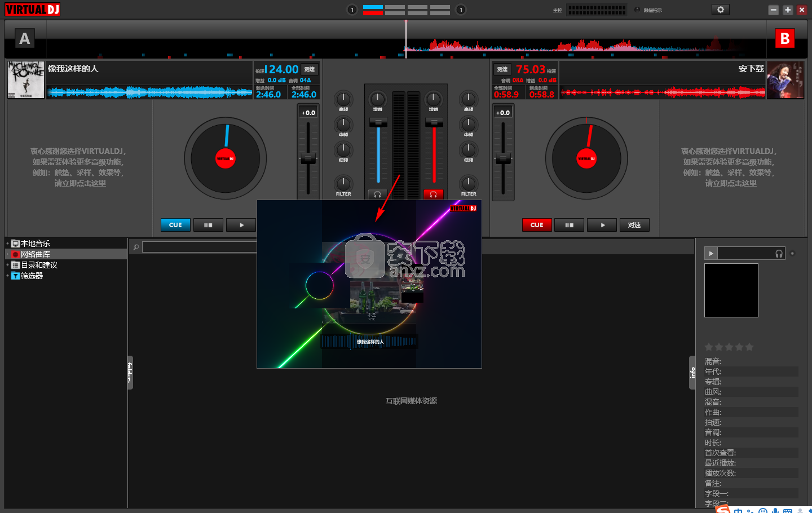812x513 pixels.
Task: Toggle the left channel headphone cue
Action: point(377,194)
